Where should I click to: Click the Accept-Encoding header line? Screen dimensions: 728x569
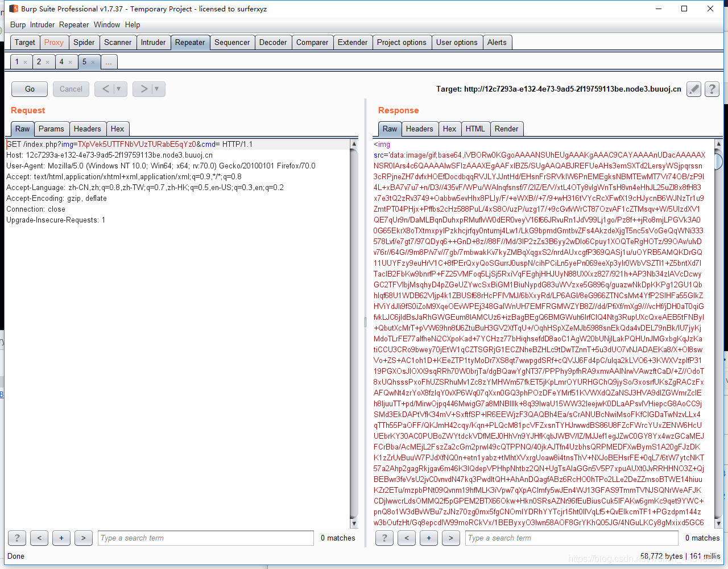click(x=56, y=198)
